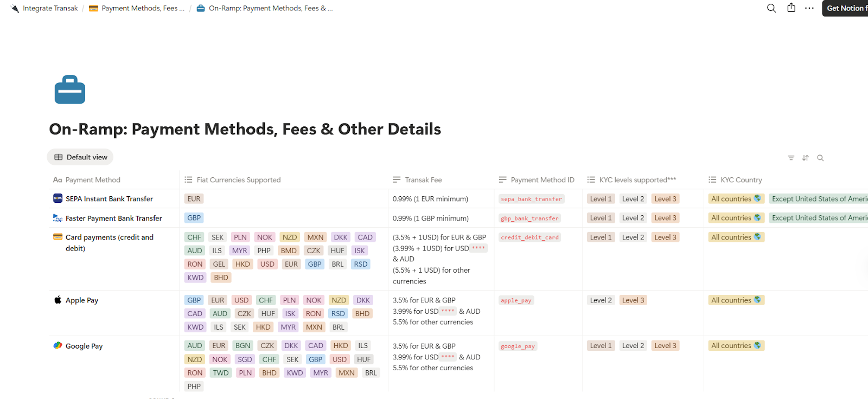This screenshot has width=868, height=399.
Task: Click the blue briefcase page icon
Action: pyautogui.click(x=70, y=90)
